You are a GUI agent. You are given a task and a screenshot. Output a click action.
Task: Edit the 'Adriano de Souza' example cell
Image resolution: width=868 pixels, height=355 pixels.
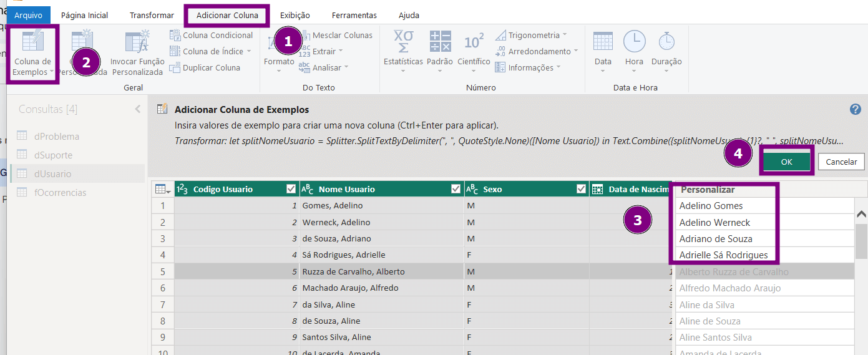click(764, 238)
